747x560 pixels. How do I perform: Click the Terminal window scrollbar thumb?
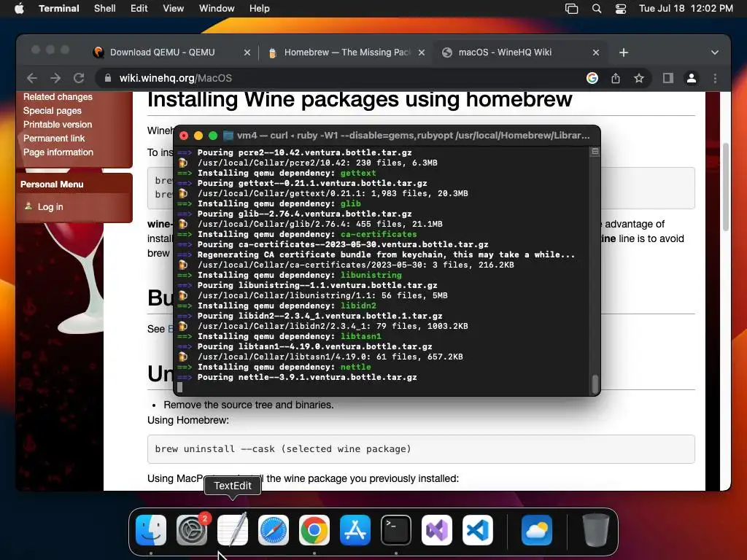tap(595, 384)
